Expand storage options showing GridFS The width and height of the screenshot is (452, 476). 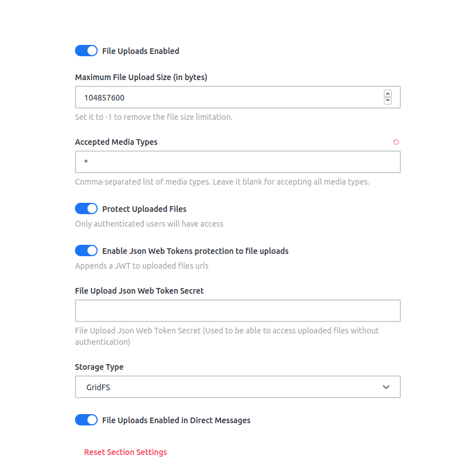coord(237,387)
